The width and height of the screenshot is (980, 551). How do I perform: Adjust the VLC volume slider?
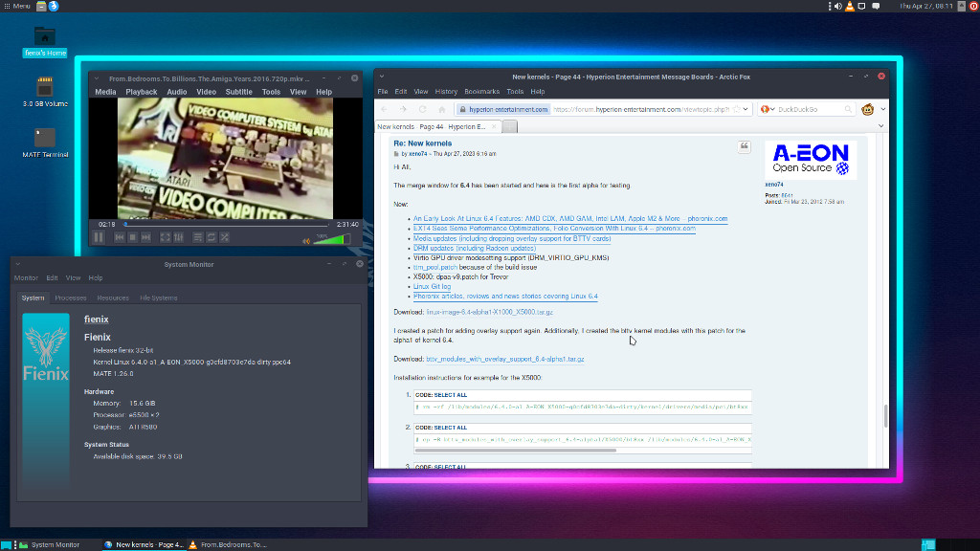[331, 239]
